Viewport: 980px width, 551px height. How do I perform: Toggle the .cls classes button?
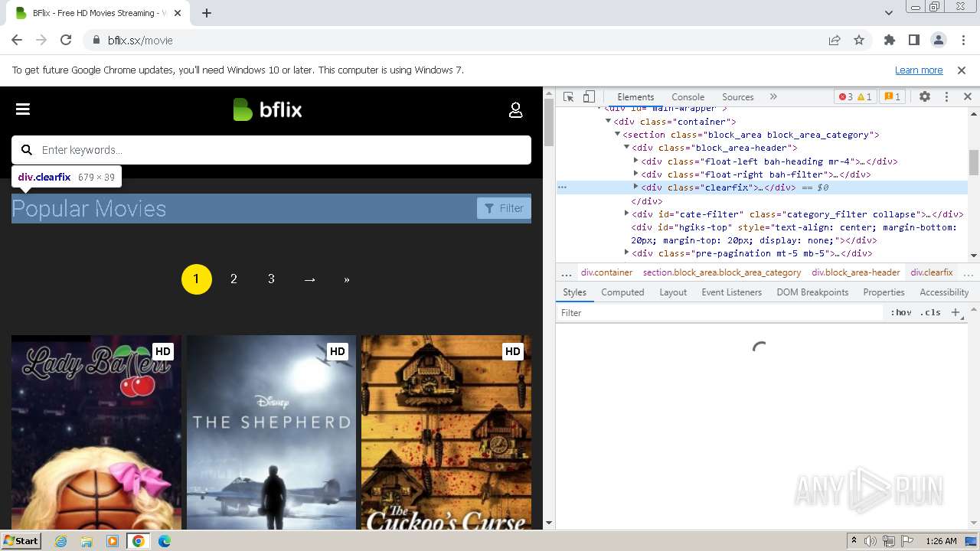pyautogui.click(x=930, y=313)
